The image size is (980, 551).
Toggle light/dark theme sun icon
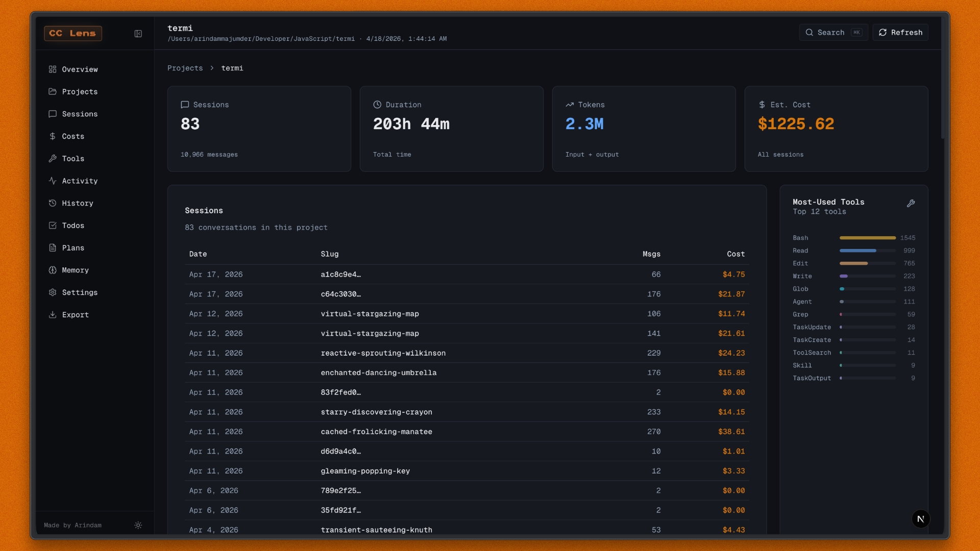tap(138, 525)
